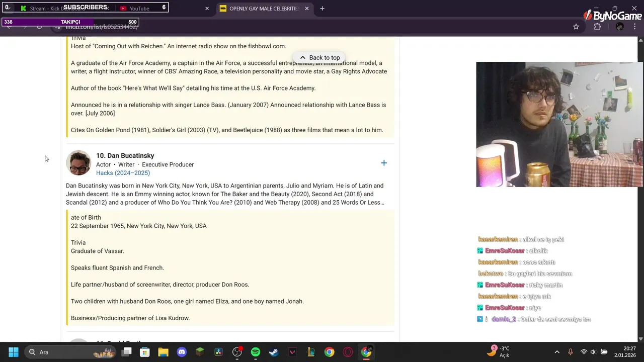Click the '22 September 1965, New York City' line

[139, 226]
